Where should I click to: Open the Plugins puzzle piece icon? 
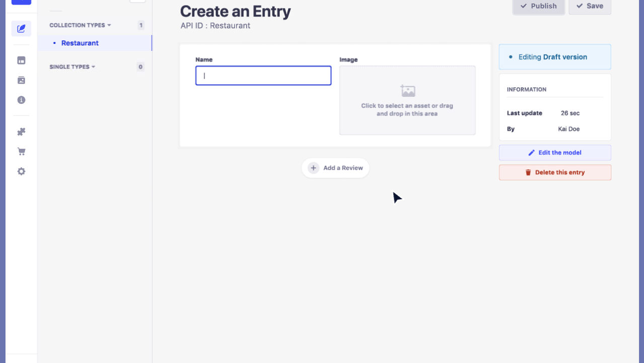pyautogui.click(x=21, y=132)
